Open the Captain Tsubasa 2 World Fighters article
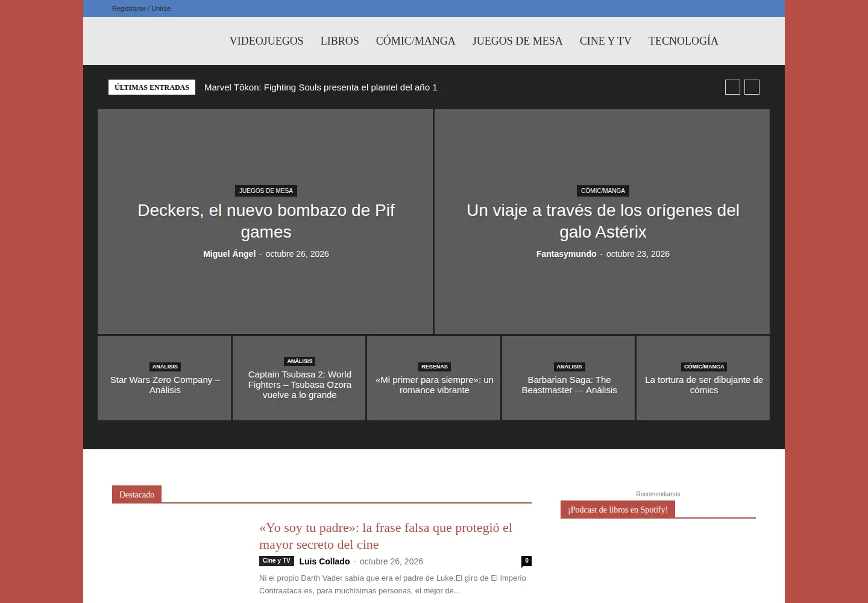 (300, 385)
